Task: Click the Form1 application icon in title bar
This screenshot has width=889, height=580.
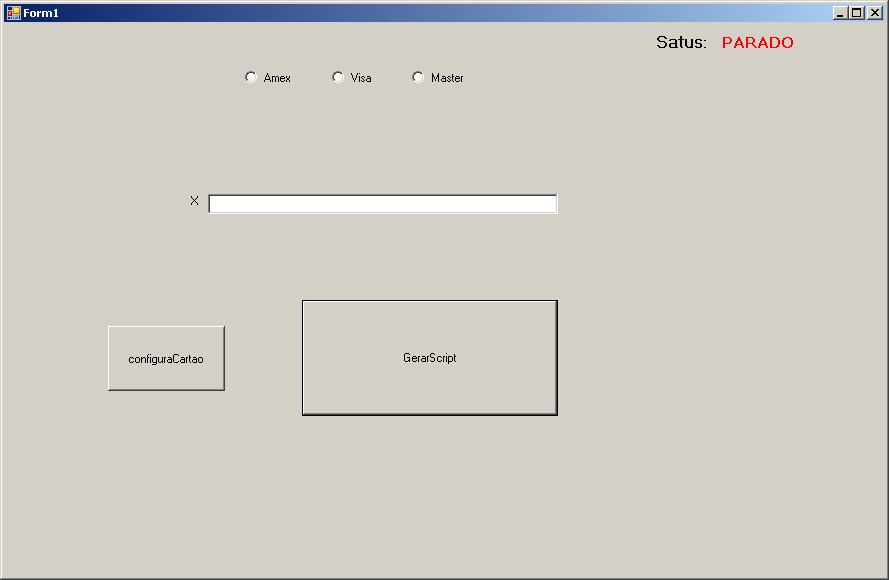Action: click(x=13, y=12)
